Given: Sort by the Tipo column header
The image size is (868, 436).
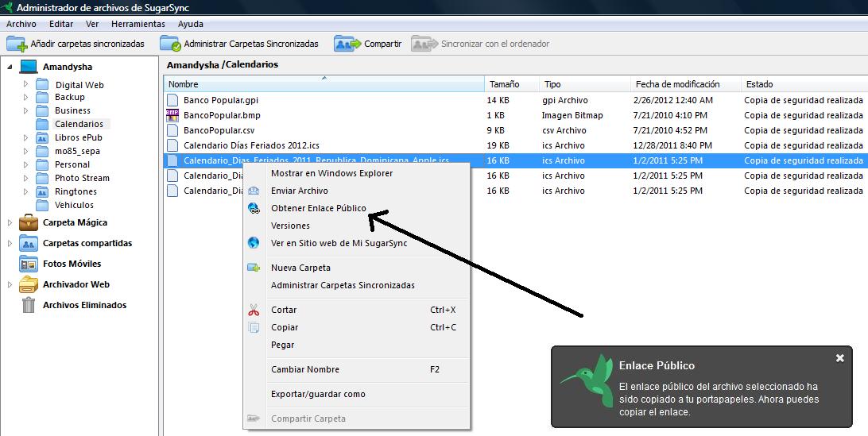Looking at the screenshot, I should coord(584,84).
